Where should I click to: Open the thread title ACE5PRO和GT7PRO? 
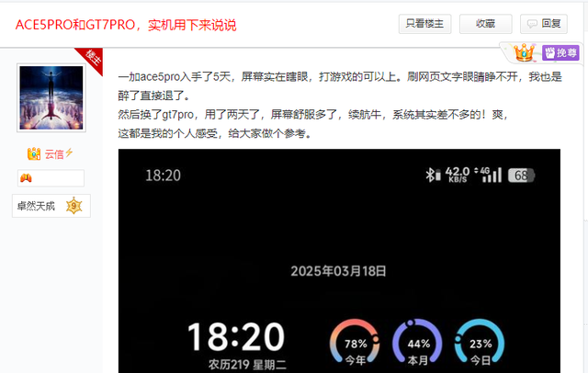pos(126,25)
